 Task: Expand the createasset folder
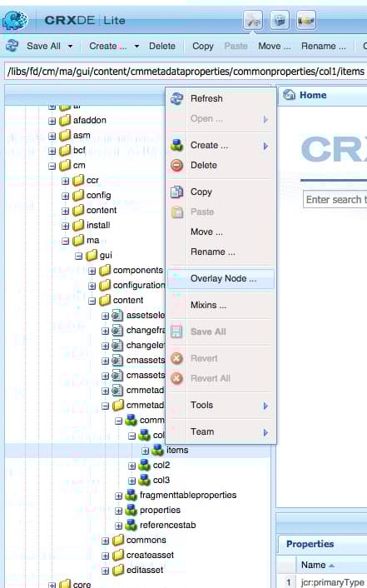pyautogui.click(x=106, y=556)
